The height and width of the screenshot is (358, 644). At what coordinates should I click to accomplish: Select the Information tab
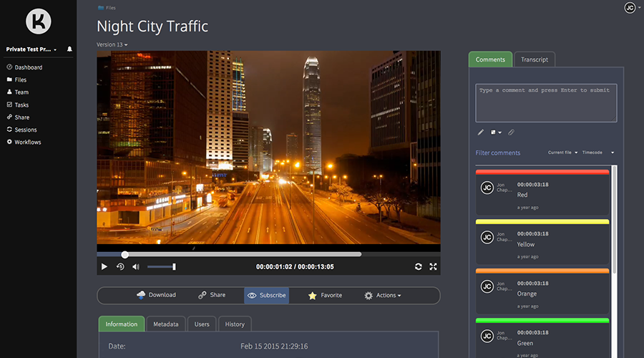coord(122,324)
